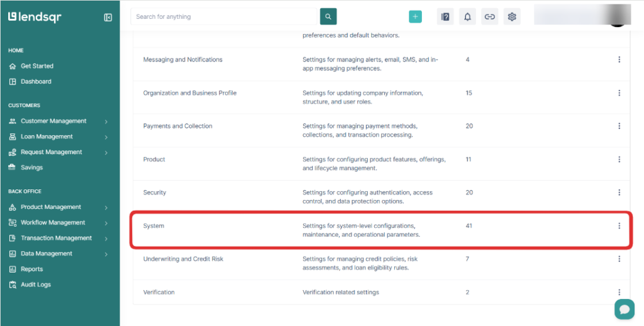Screen dimensions: 644x326
Task: Click the Reports icon in sidebar
Action: coord(13,269)
